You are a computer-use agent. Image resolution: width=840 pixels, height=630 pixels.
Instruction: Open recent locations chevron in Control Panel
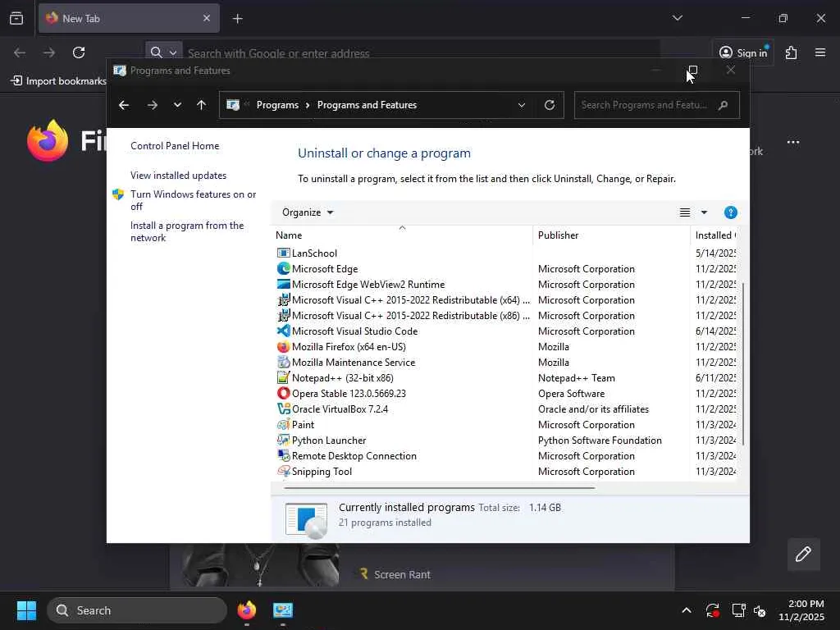tap(177, 105)
